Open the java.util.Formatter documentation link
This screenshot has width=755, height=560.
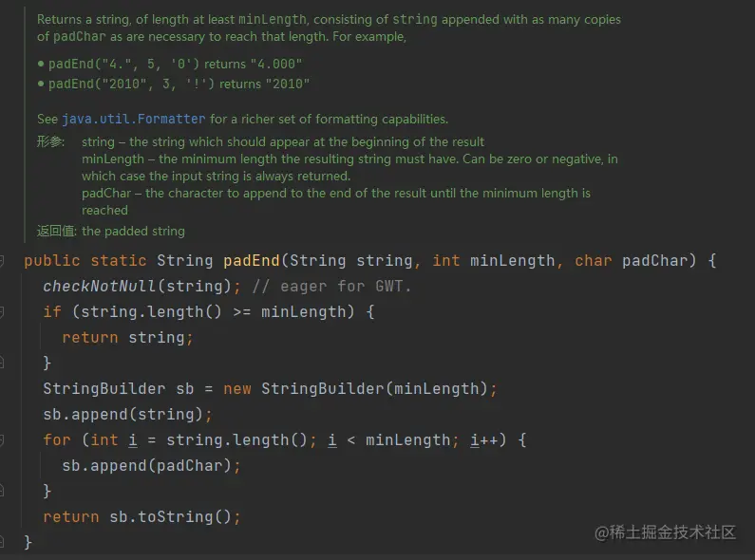pos(133,119)
